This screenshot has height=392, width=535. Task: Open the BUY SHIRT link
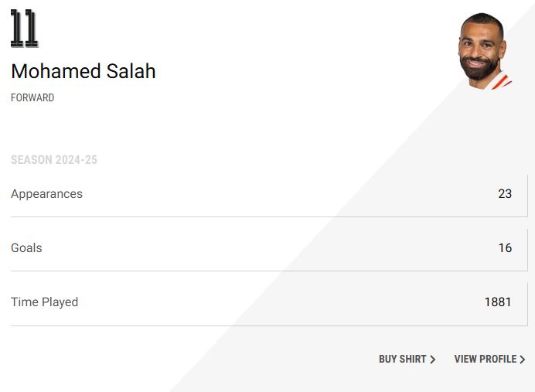click(402, 360)
